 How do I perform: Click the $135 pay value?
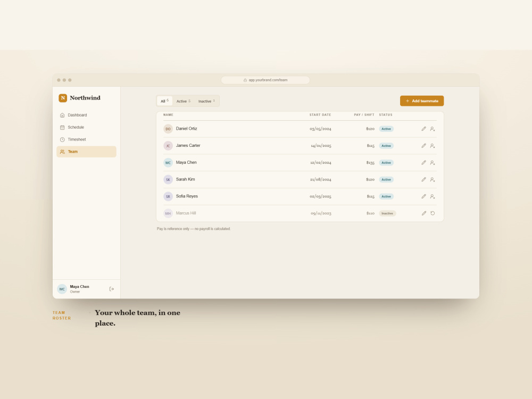pyautogui.click(x=370, y=163)
